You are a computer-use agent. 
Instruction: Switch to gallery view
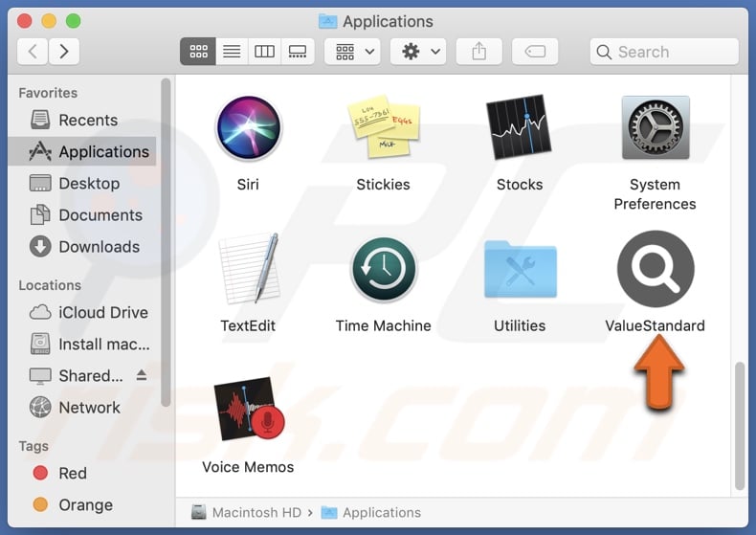(298, 51)
